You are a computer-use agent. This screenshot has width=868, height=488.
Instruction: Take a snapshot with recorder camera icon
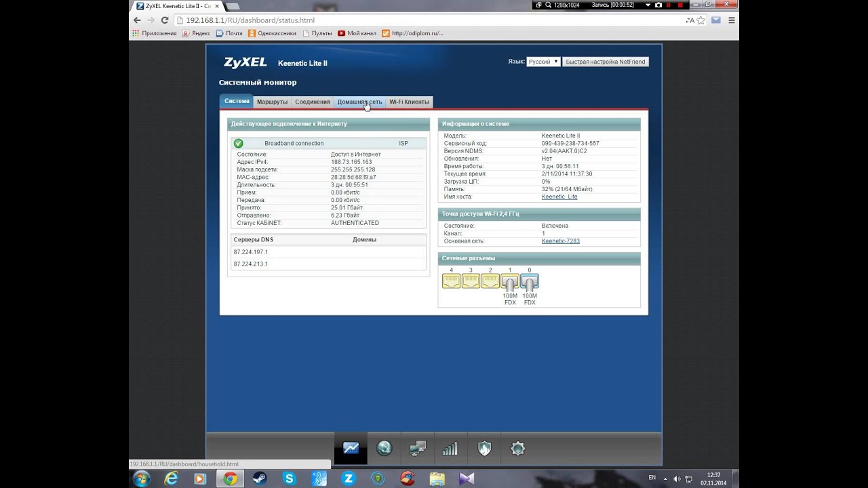658,5
